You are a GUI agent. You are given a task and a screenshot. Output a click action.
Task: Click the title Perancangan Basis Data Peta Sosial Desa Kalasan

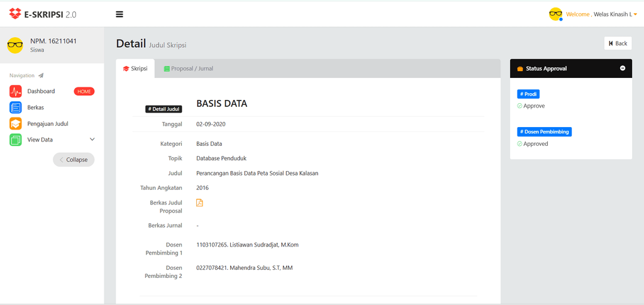tap(257, 173)
